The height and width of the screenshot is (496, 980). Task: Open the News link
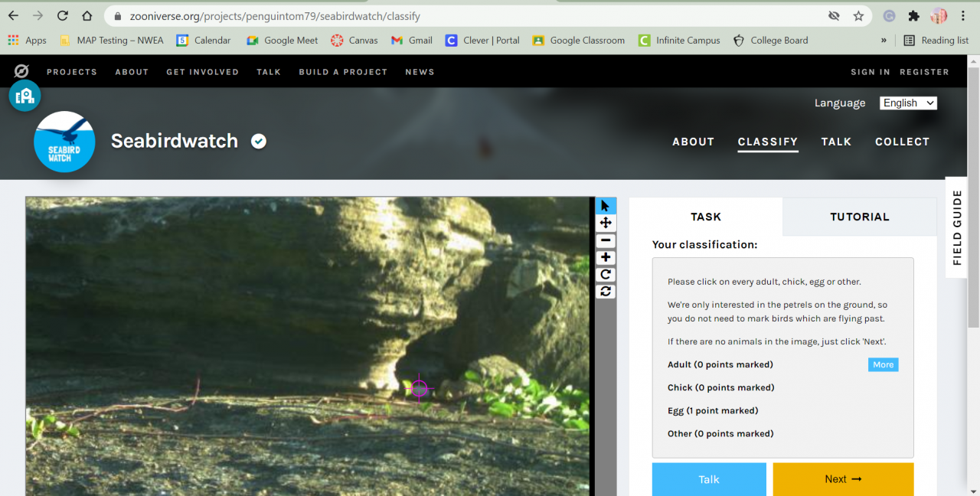(x=420, y=72)
